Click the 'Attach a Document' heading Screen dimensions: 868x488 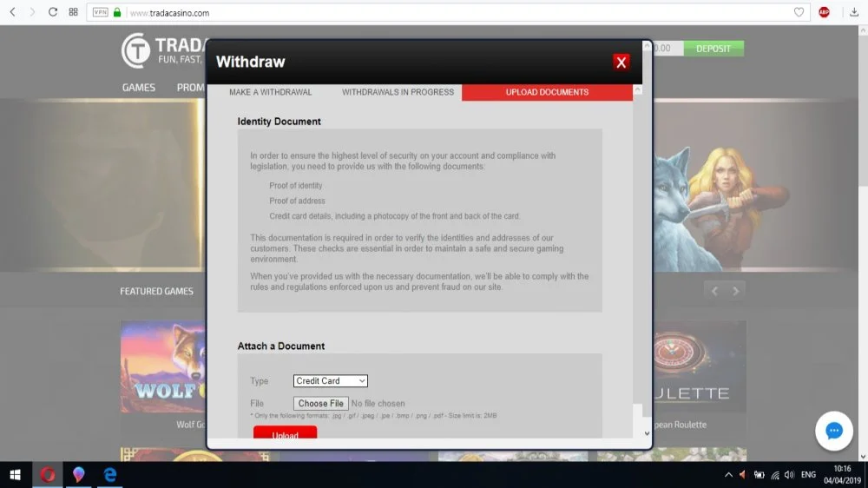click(x=280, y=346)
